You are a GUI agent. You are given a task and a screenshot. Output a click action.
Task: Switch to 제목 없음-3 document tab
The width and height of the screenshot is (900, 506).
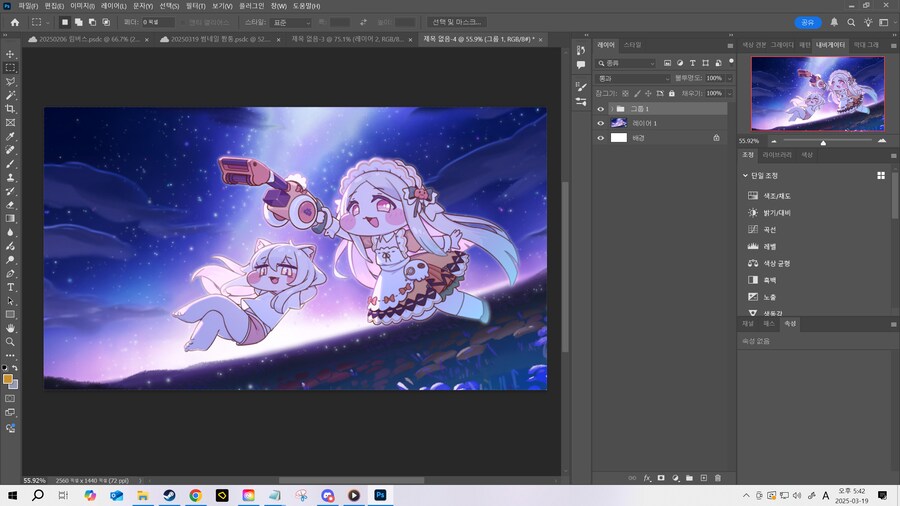(347, 39)
